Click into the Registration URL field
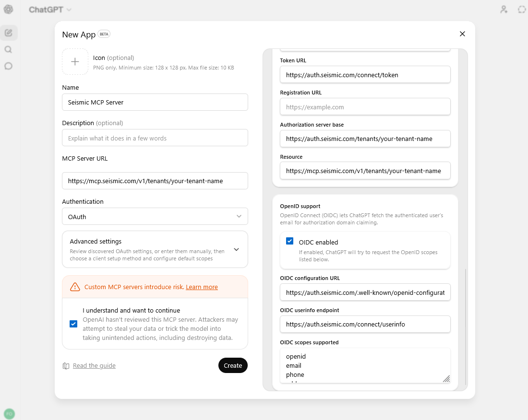 pos(365,107)
